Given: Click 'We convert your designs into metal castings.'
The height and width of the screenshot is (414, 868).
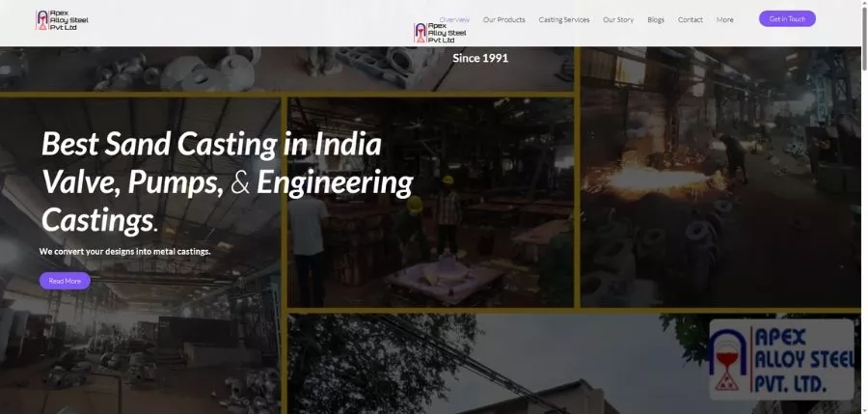Looking at the screenshot, I should pyautogui.click(x=125, y=251).
